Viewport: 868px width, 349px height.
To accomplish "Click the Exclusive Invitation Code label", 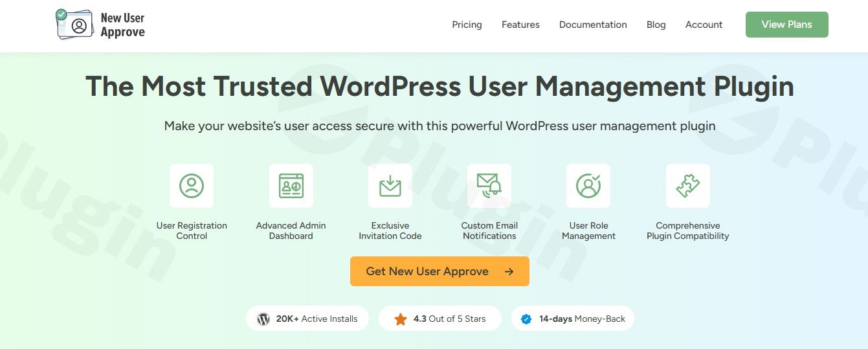I will coord(390,231).
